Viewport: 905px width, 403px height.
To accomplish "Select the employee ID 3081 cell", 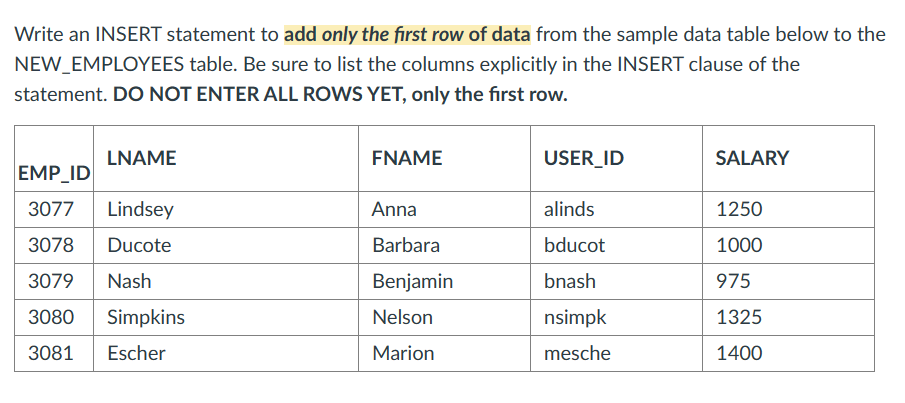I will click(x=54, y=353).
